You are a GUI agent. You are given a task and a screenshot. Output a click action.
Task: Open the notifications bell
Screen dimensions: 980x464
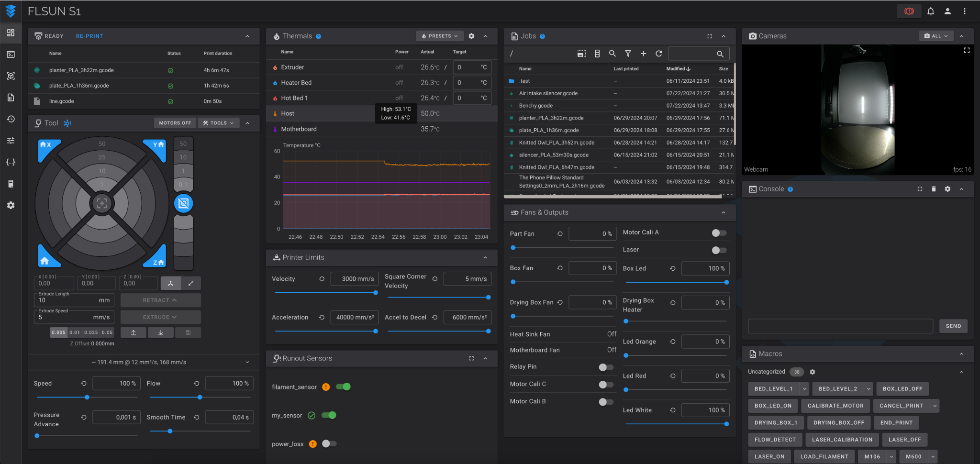[x=930, y=11]
